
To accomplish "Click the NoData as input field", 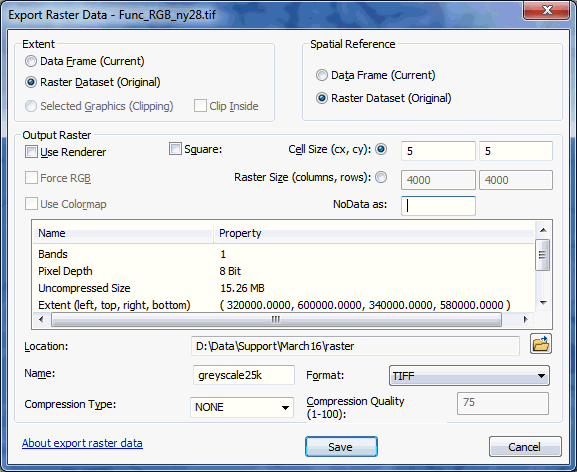I will 438,206.
